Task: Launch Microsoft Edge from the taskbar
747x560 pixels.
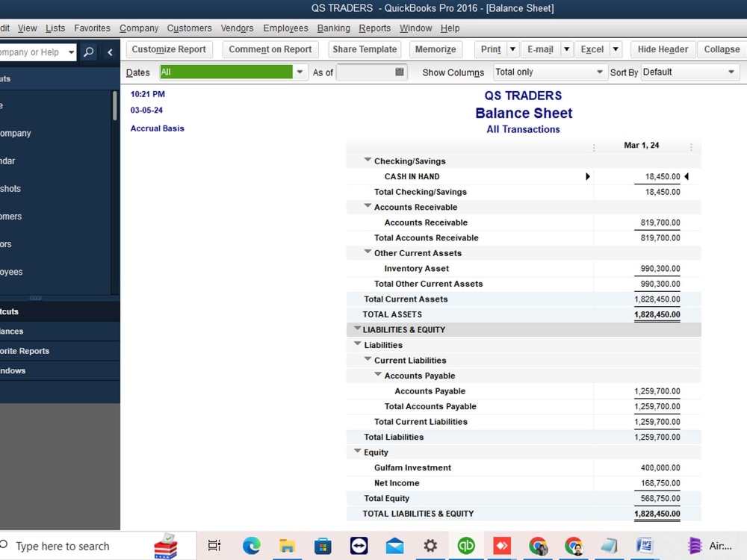Action: click(252, 546)
